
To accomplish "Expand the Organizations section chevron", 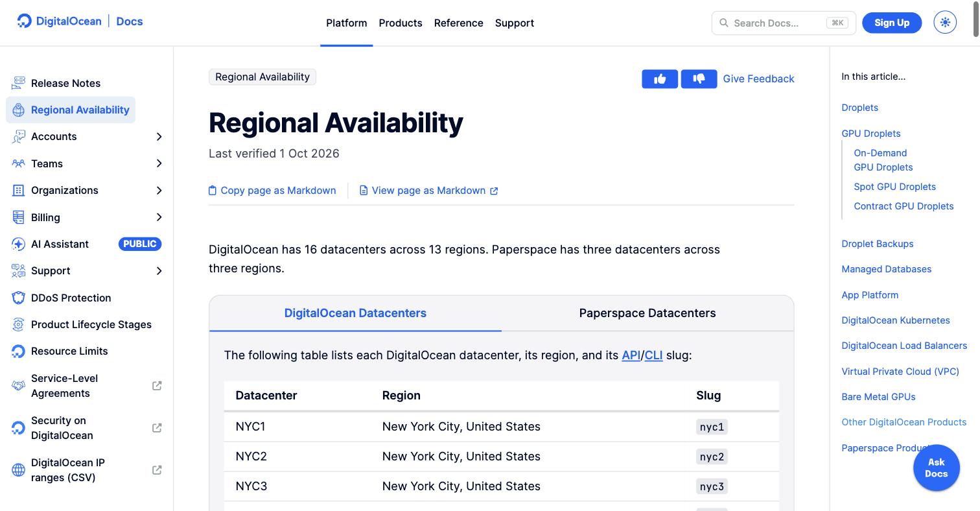I will tap(159, 191).
